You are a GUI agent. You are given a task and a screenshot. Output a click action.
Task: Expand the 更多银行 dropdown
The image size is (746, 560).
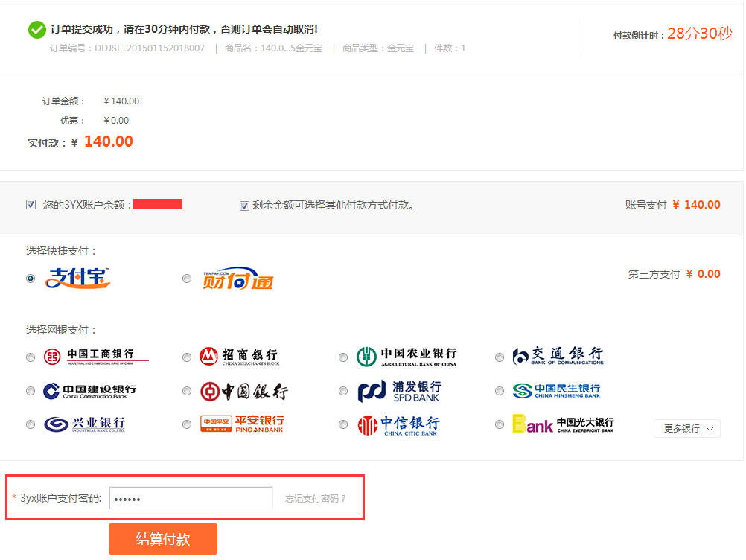(687, 429)
